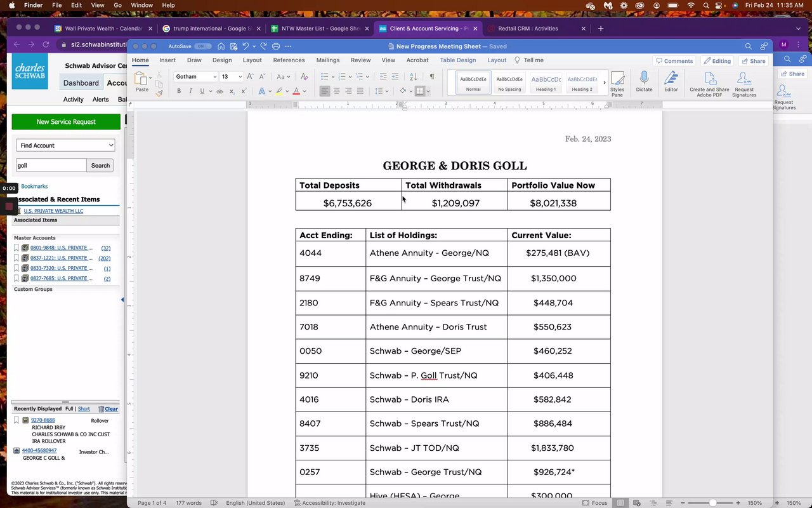Toggle bookmark for account 0833-7320
This screenshot has width=812, height=508.
coord(16,268)
